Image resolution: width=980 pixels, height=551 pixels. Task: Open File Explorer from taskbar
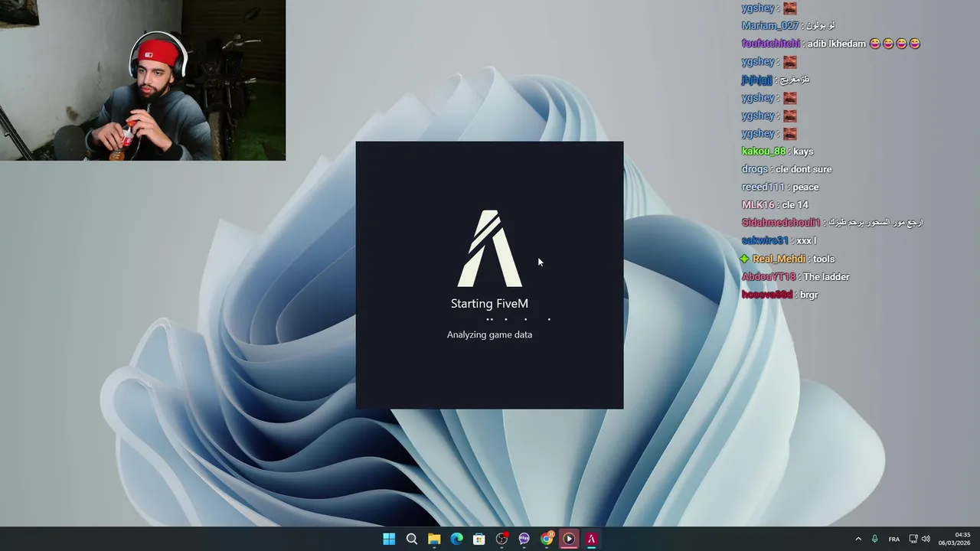[x=434, y=539]
